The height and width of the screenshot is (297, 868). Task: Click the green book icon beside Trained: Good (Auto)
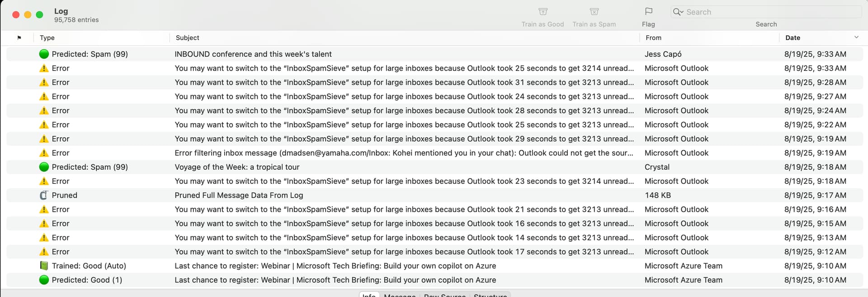pos(44,266)
